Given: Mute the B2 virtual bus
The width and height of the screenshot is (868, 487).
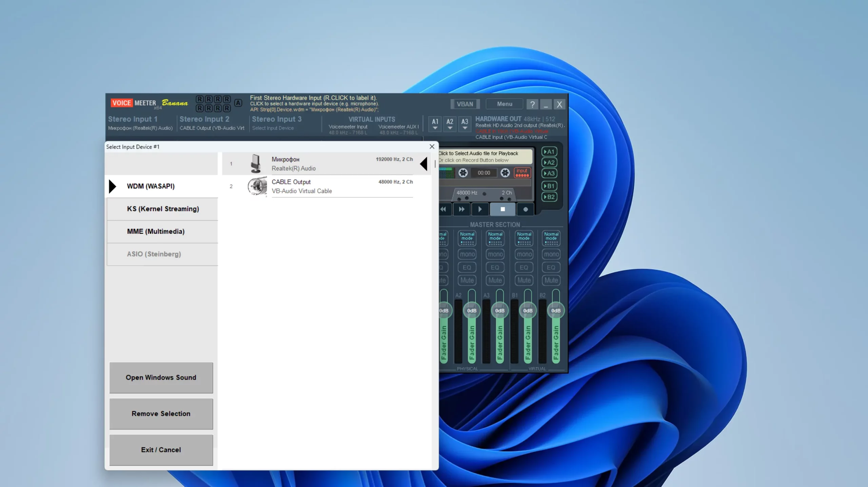Looking at the screenshot, I should (551, 280).
